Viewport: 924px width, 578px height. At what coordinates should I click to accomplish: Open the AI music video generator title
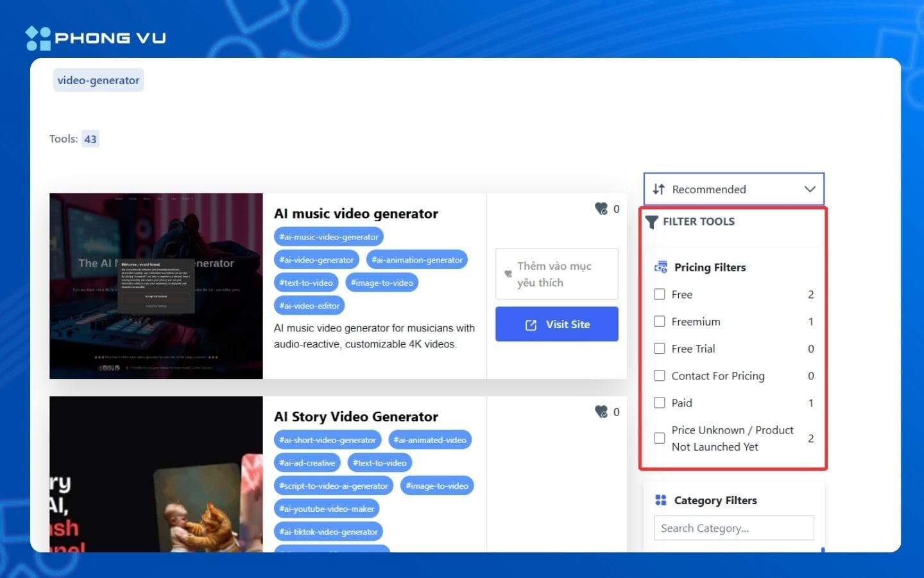pos(356,214)
